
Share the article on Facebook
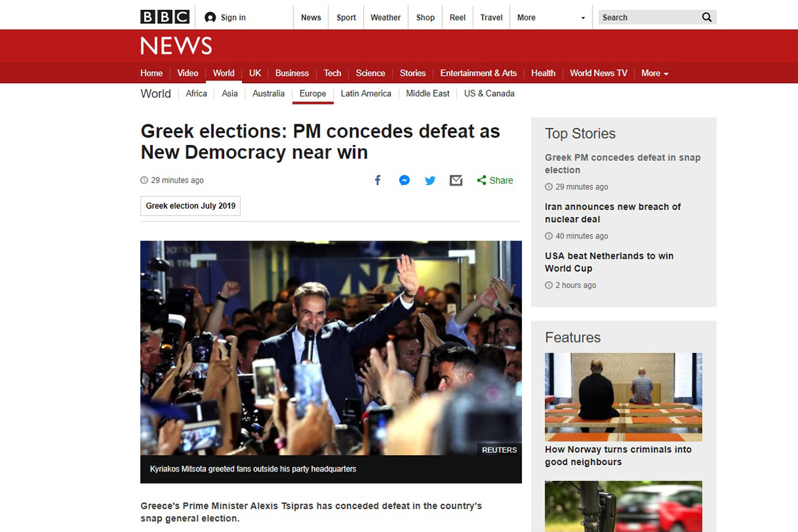377,180
